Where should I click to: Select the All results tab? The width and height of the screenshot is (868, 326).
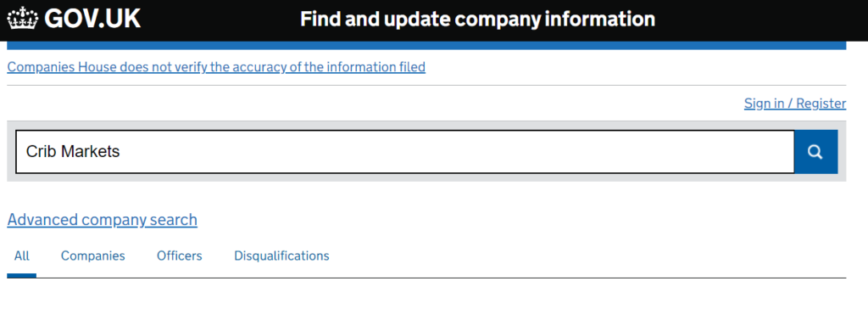[x=21, y=256]
